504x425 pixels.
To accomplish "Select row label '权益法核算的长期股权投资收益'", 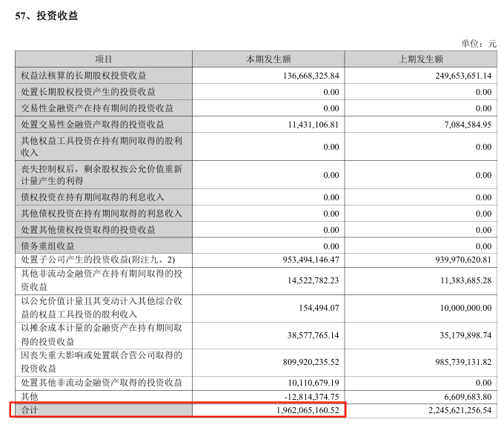I will [x=84, y=76].
